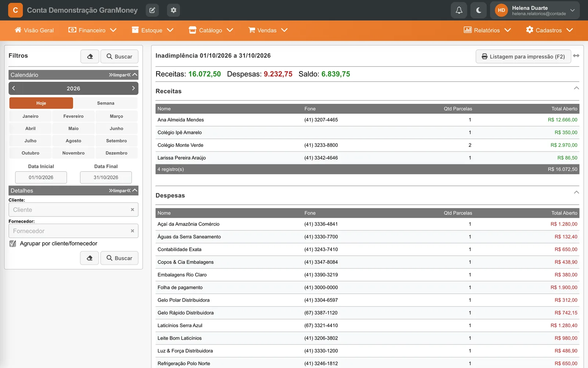Go to previous year in calendar
The width and height of the screenshot is (588, 368).
tap(14, 88)
